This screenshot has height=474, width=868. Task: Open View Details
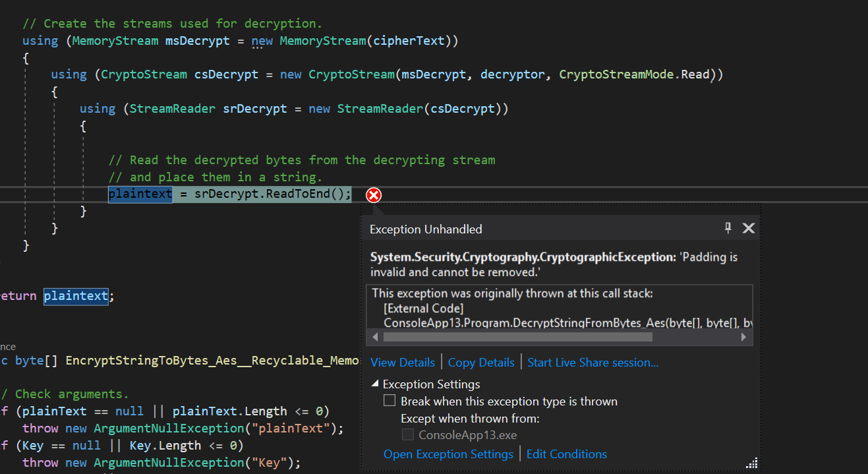(402, 362)
